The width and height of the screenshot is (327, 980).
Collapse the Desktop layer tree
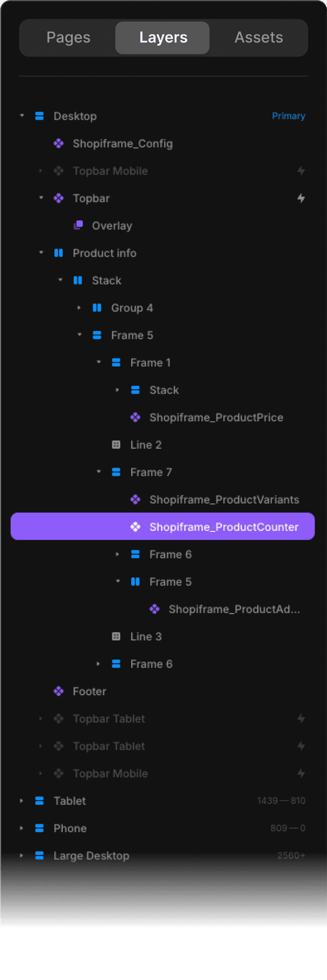[x=22, y=116]
